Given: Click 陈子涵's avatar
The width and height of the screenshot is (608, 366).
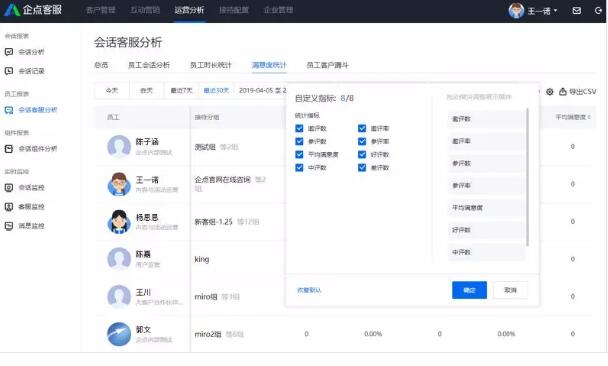Looking at the screenshot, I should coord(119,147).
